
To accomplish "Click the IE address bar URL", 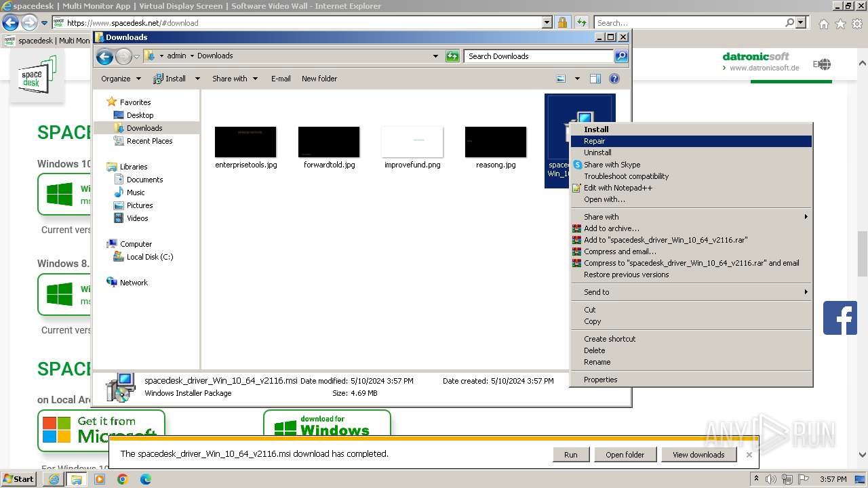I will click(x=133, y=23).
